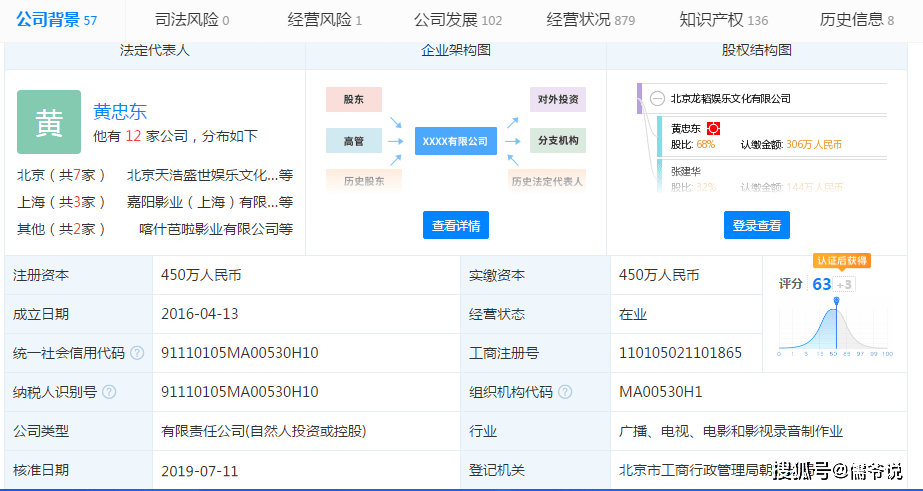The image size is (923, 491).
Task: Open legal representative 黄忠东 profile link
Action: click(x=120, y=111)
